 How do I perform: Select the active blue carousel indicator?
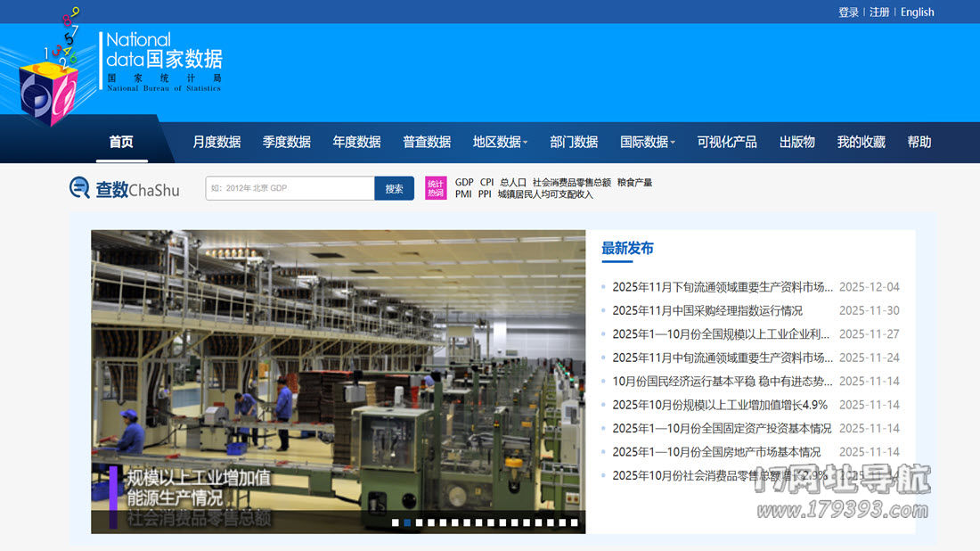point(407,523)
